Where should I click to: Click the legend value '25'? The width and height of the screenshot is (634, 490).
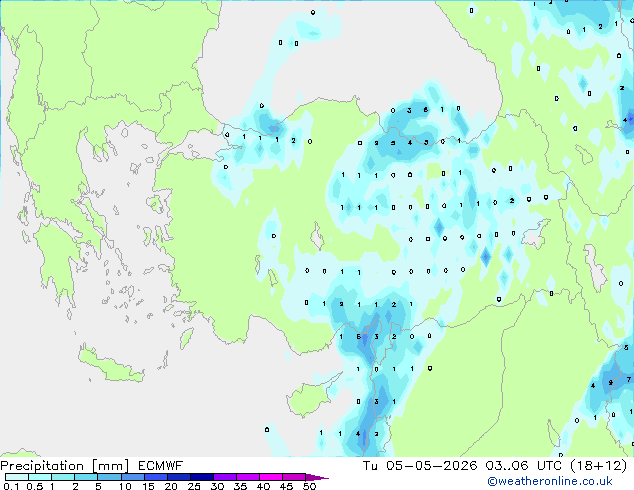[x=194, y=486]
